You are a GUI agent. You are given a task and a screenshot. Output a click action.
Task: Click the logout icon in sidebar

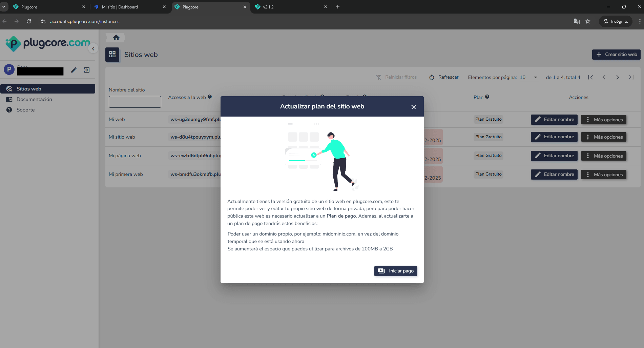pos(87,70)
